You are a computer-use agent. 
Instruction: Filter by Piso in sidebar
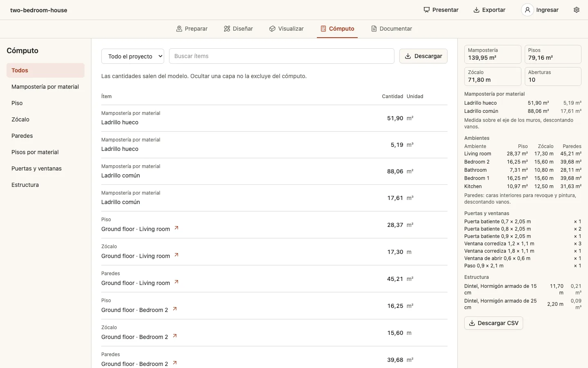45,103
